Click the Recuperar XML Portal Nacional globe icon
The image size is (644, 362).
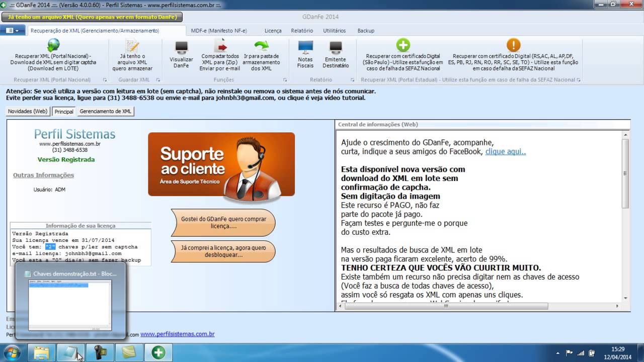click(x=53, y=46)
